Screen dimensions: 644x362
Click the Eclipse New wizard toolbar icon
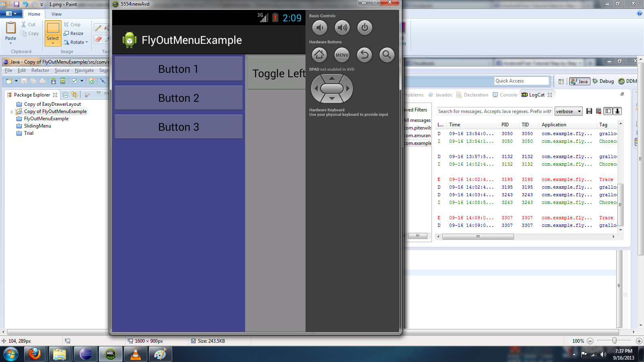[9, 81]
